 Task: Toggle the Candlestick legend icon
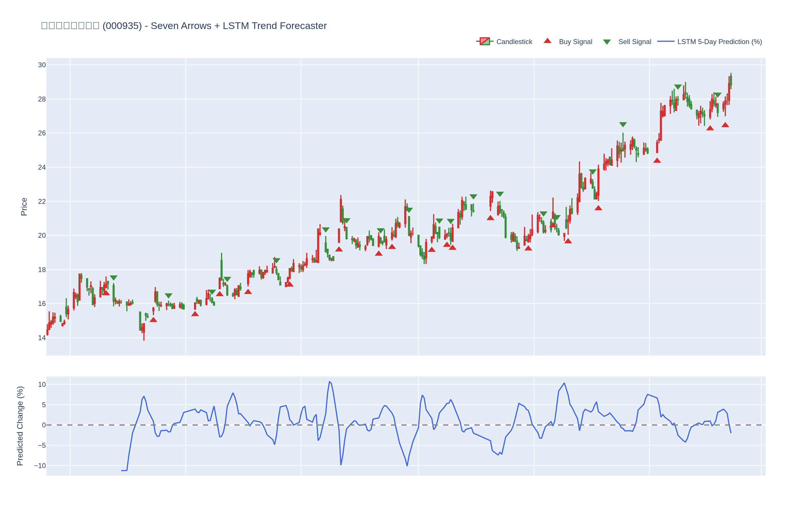(485, 41)
